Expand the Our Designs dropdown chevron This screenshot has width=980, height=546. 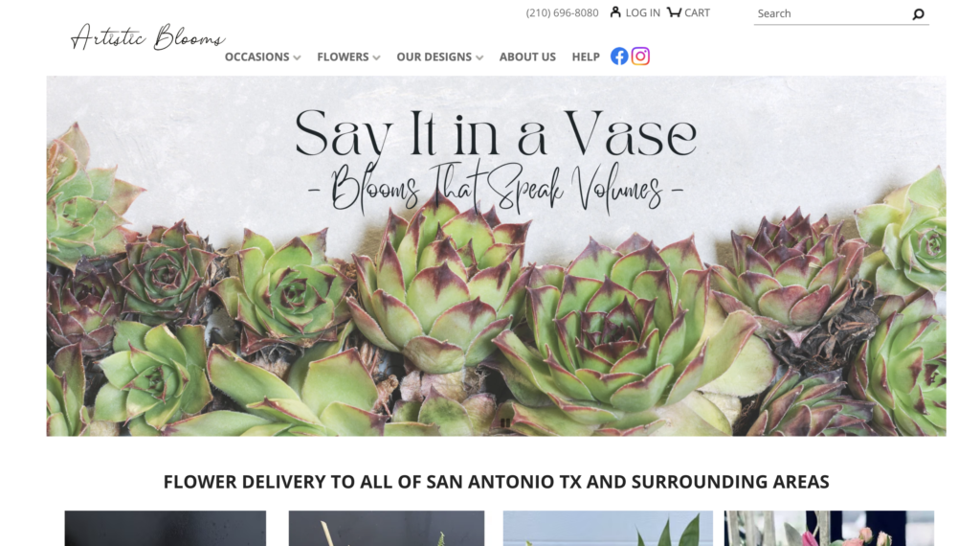(479, 57)
